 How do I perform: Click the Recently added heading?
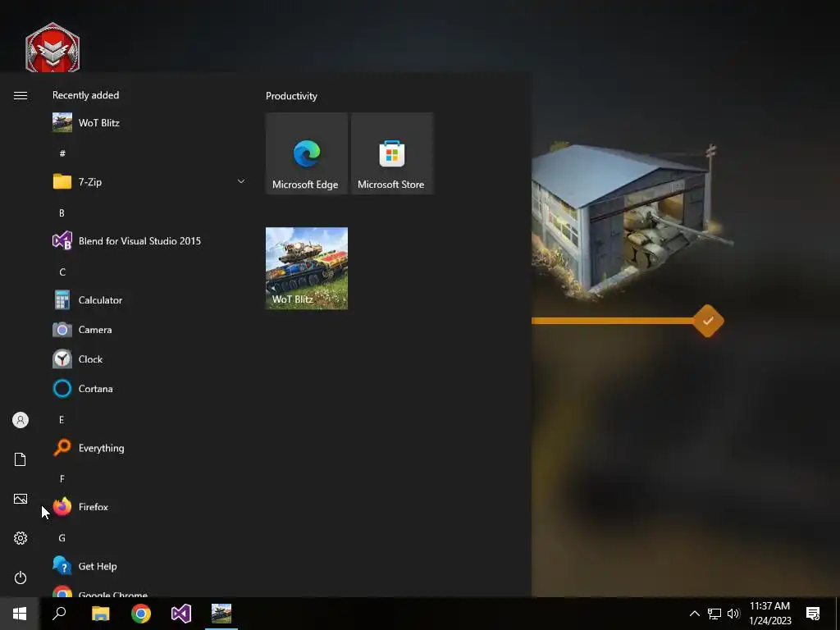tap(85, 95)
